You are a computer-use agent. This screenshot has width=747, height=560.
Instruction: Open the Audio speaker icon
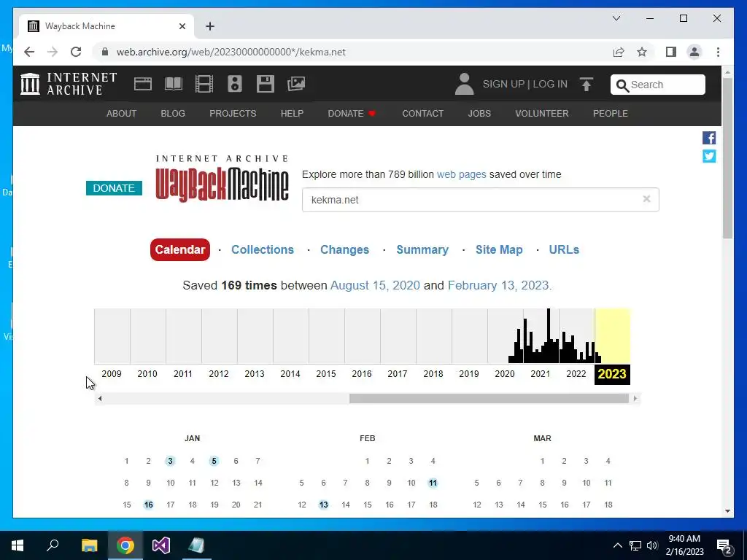pos(235,84)
